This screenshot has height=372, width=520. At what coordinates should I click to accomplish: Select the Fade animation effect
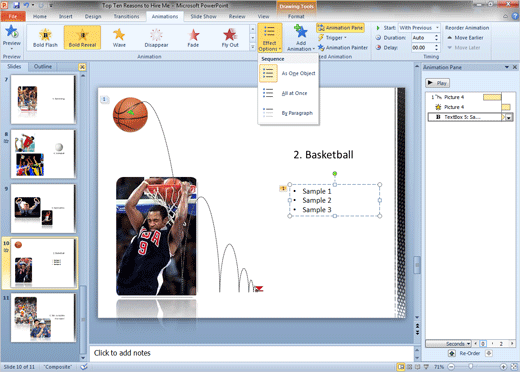tap(193, 37)
